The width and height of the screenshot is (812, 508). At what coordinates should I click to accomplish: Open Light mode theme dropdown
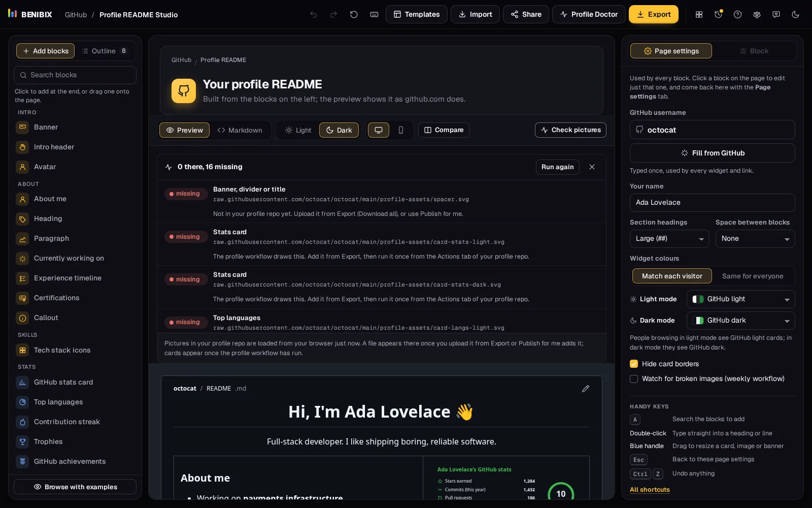741,299
